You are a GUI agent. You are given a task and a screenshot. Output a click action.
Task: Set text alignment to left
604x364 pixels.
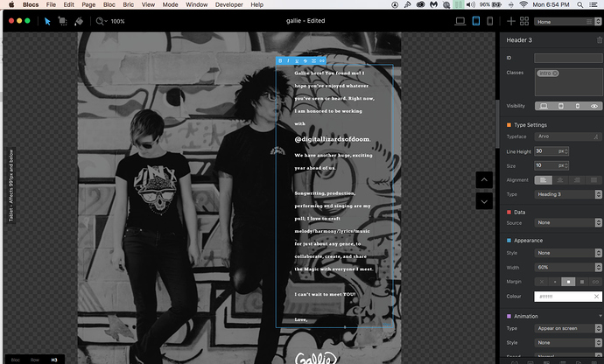click(x=543, y=179)
